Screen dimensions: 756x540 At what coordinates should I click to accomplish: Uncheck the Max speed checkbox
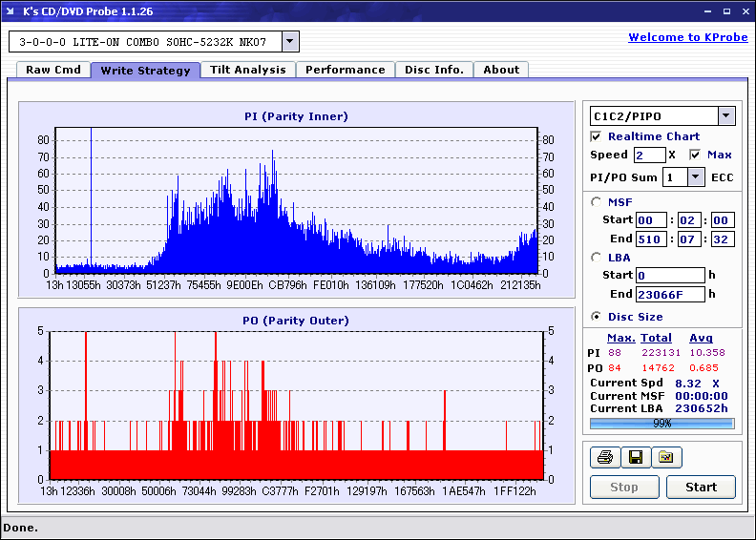click(695, 155)
